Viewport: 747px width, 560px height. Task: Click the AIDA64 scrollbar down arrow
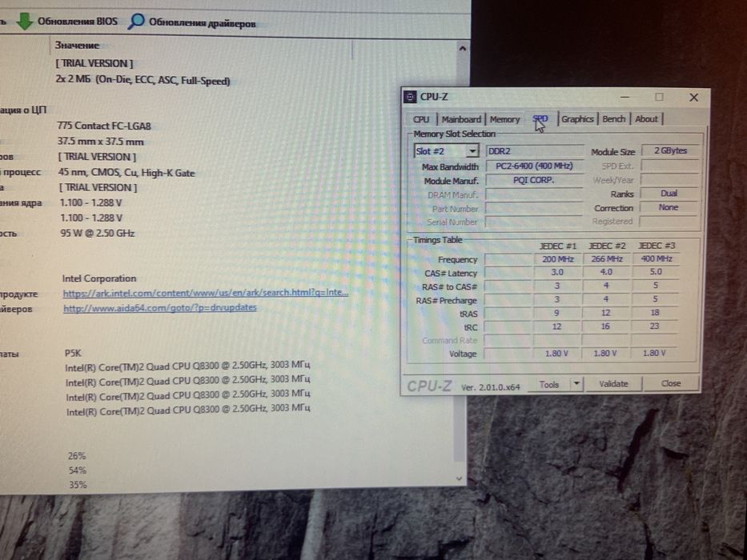pyautogui.click(x=459, y=478)
